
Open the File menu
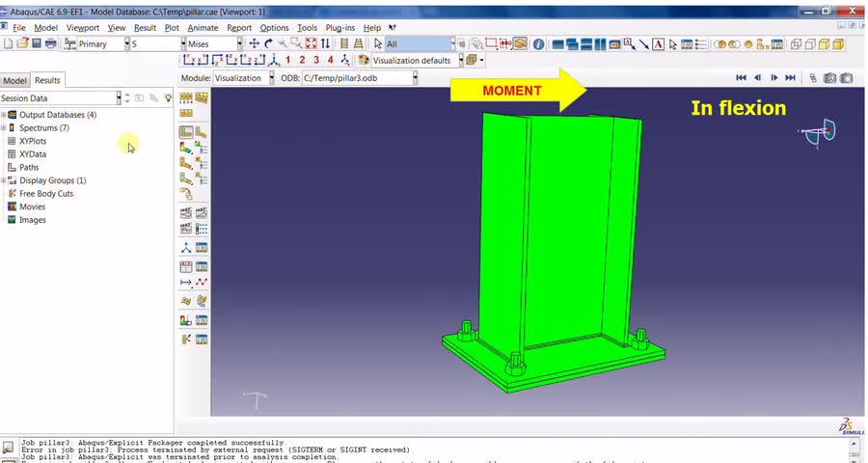(19, 28)
